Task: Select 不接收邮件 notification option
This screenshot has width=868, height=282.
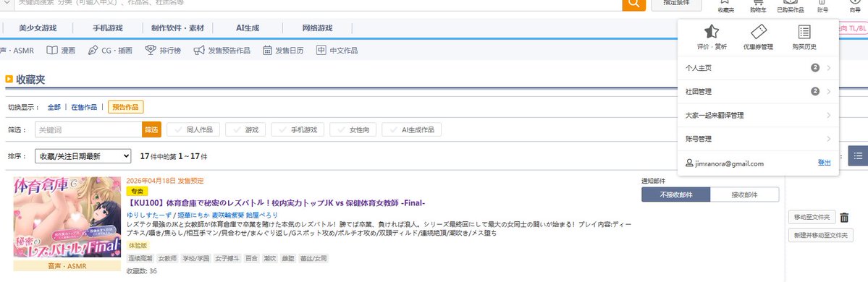Action: coord(676,195)
